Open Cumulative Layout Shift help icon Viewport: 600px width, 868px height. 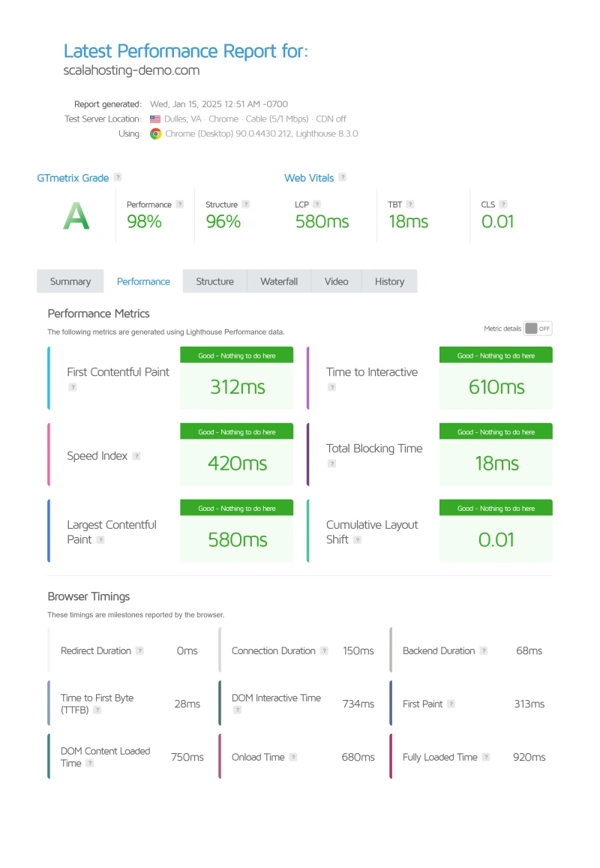[x=358, y=539]
